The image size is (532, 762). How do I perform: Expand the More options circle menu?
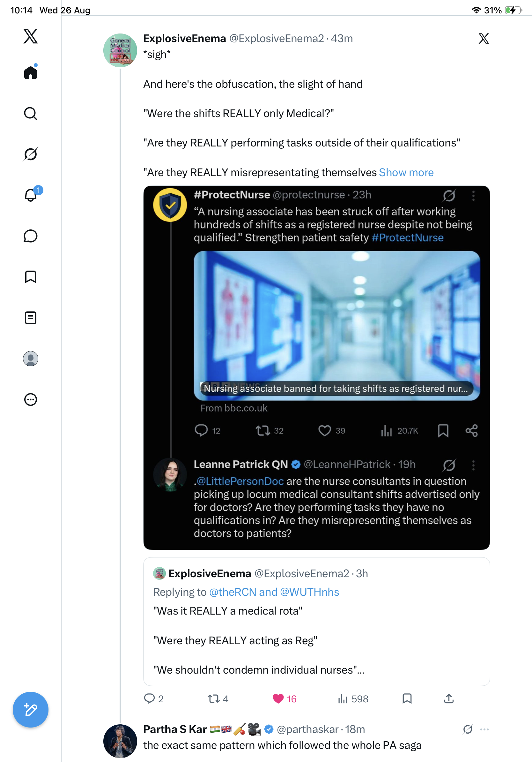tap(31, 400)
